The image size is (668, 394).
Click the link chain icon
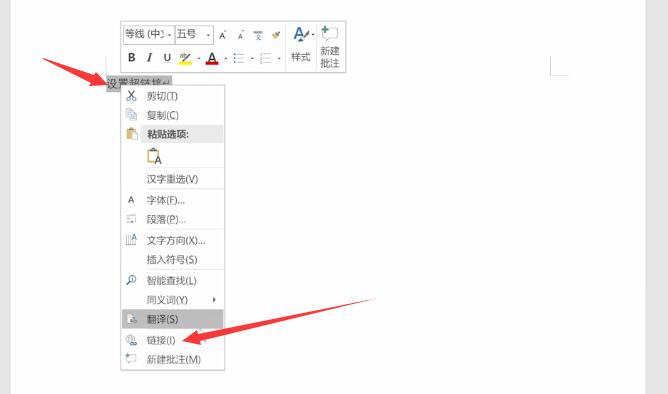click(131, 340)
